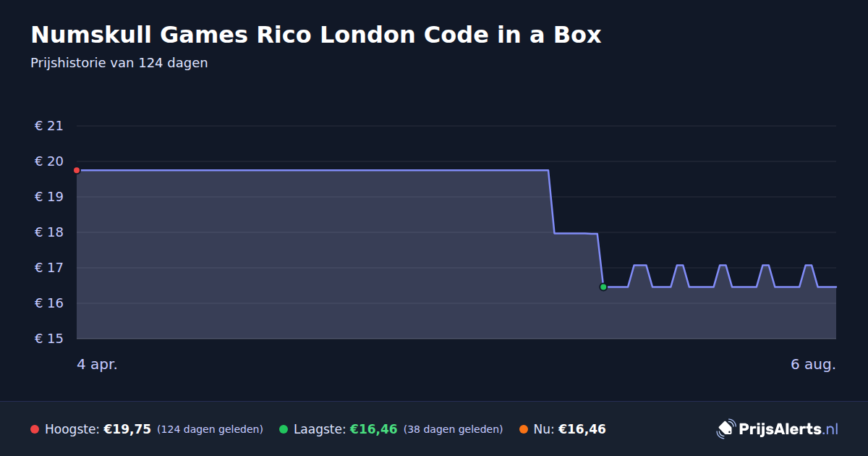Click the green lowest-price dot on chart
The width and height of the screenshot is (868, 456).
point(603,287)
